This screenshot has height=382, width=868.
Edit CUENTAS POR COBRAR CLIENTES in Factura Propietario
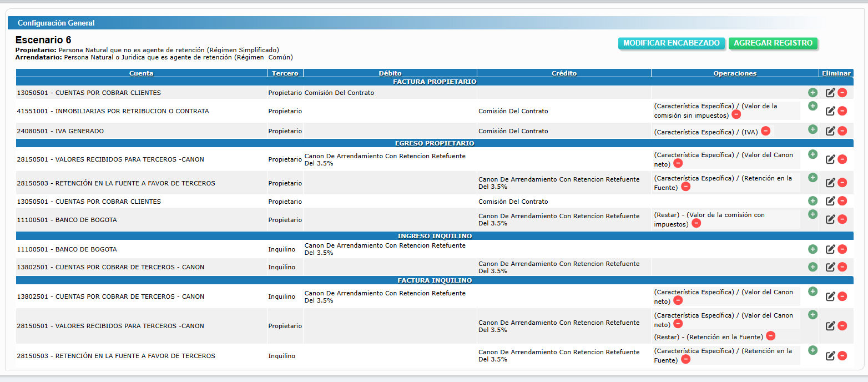830,93
